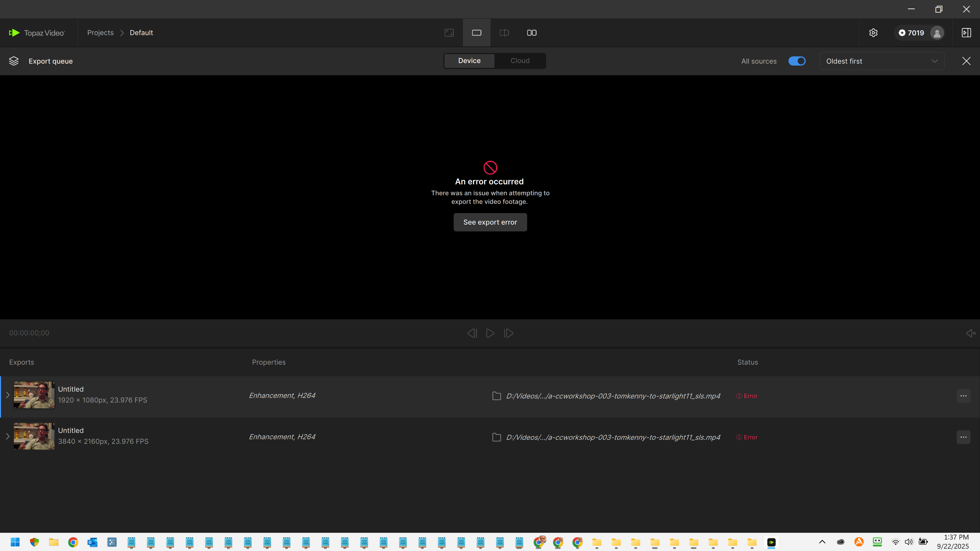This screenshot has height=551, width=980.
Task: Click the muted speaker icon
Action: pyautogui.click(x=970, y=333)
